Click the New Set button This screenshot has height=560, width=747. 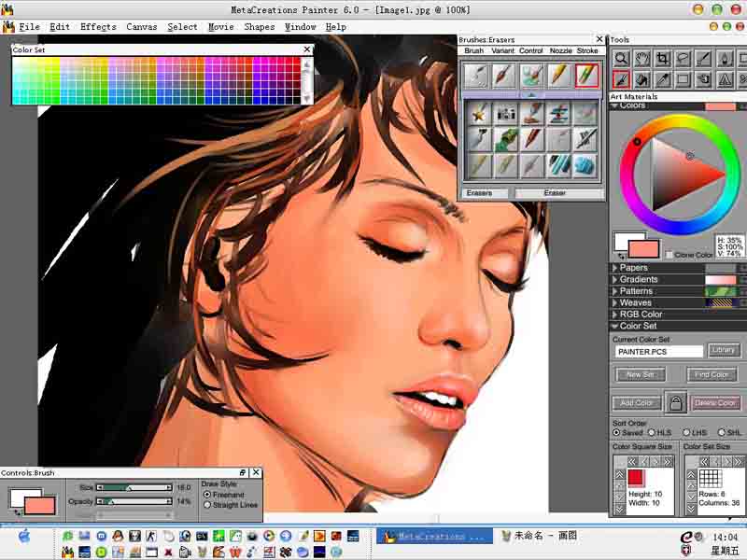pyautogui.click(x=641, y=375)
